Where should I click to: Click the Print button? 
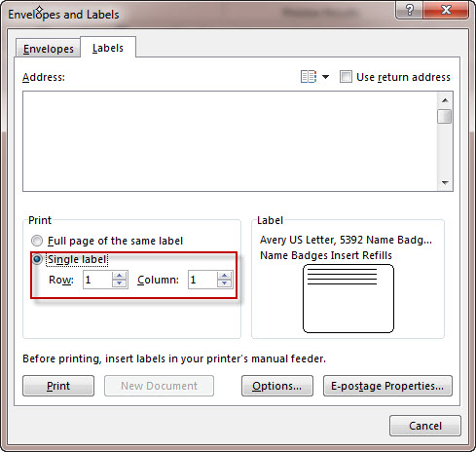tap(58, 386)
